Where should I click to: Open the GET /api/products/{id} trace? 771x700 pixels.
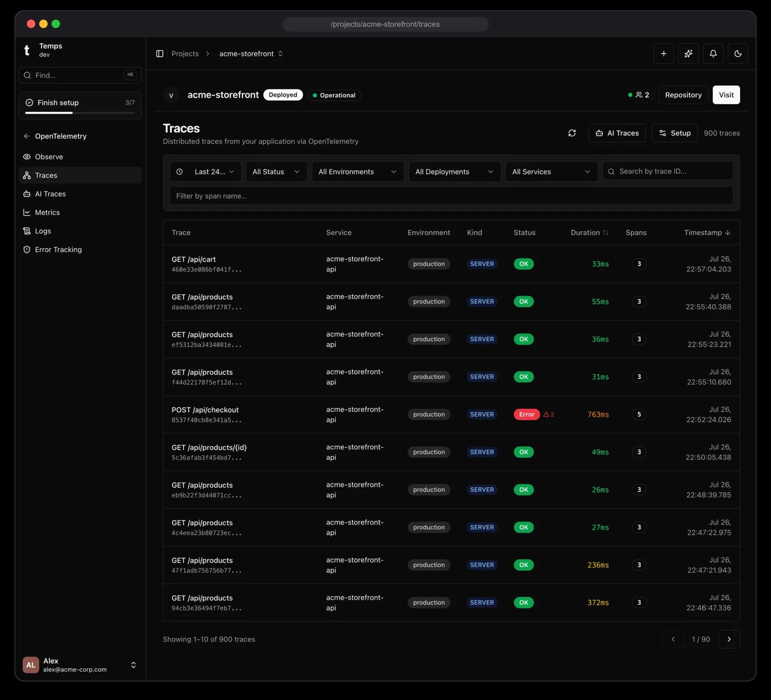tap(451, 452)
